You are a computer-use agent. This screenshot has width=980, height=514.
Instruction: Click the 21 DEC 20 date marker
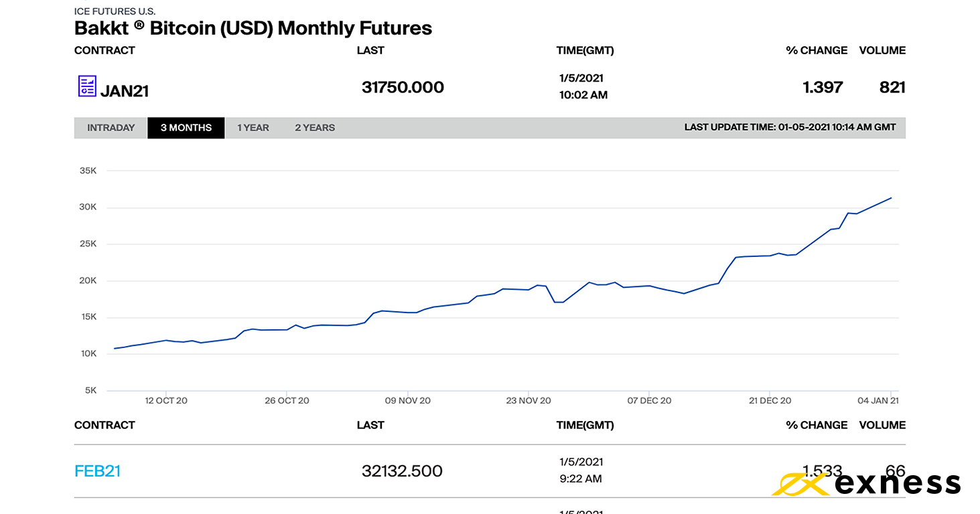click(x=770, y=401)
